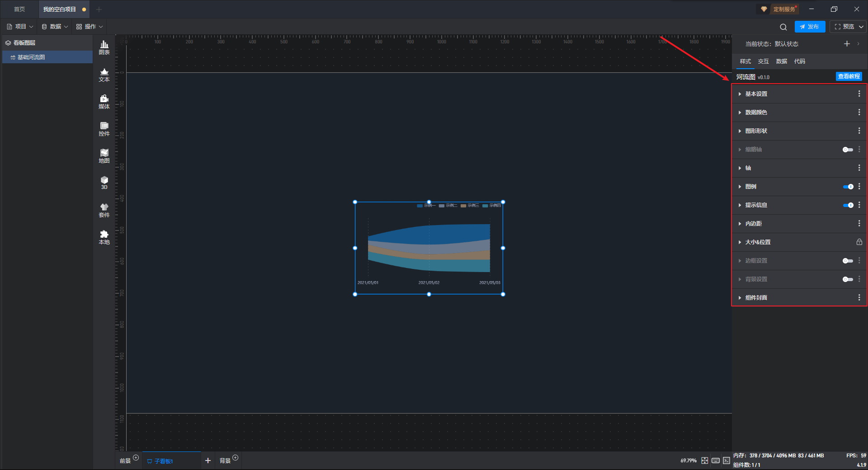Select the 基础河流图 layer item
The height and width of the screenshot is (470, 868).
[x=31, y=57]
